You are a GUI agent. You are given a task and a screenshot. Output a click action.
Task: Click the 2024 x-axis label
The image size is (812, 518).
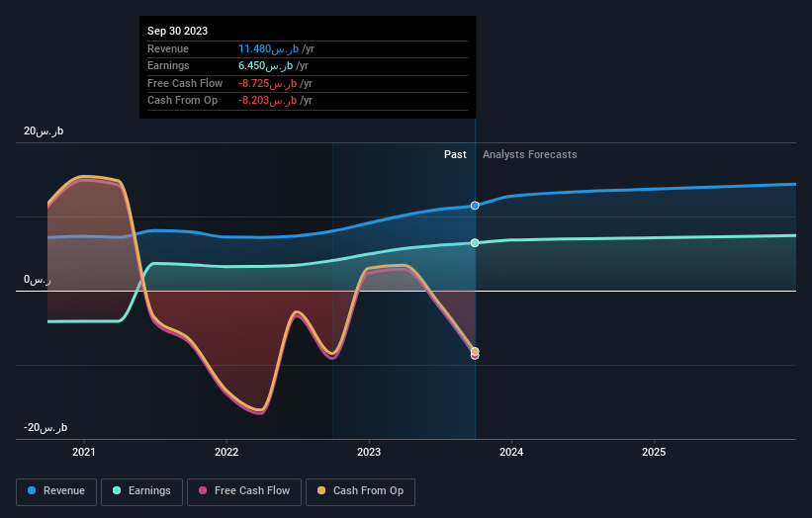(x=511, y=452)
